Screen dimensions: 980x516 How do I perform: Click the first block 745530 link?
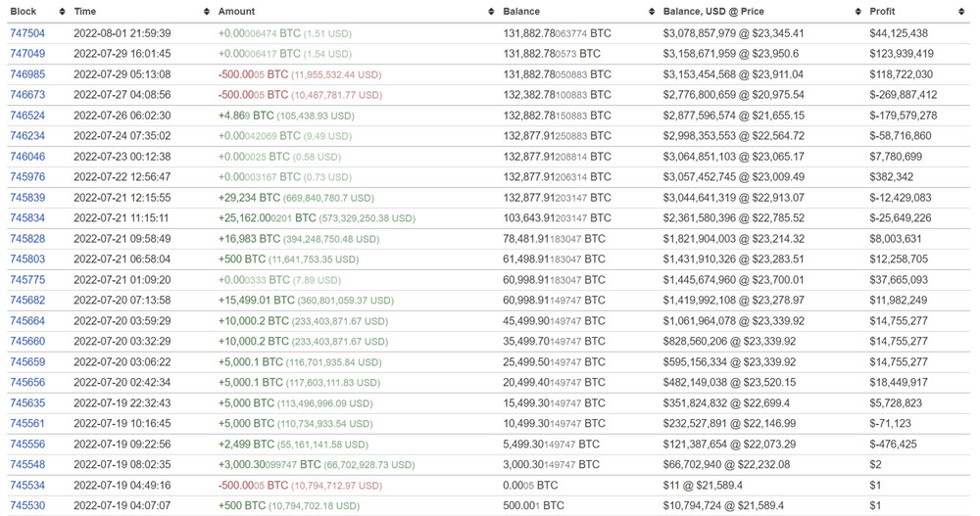27,506
